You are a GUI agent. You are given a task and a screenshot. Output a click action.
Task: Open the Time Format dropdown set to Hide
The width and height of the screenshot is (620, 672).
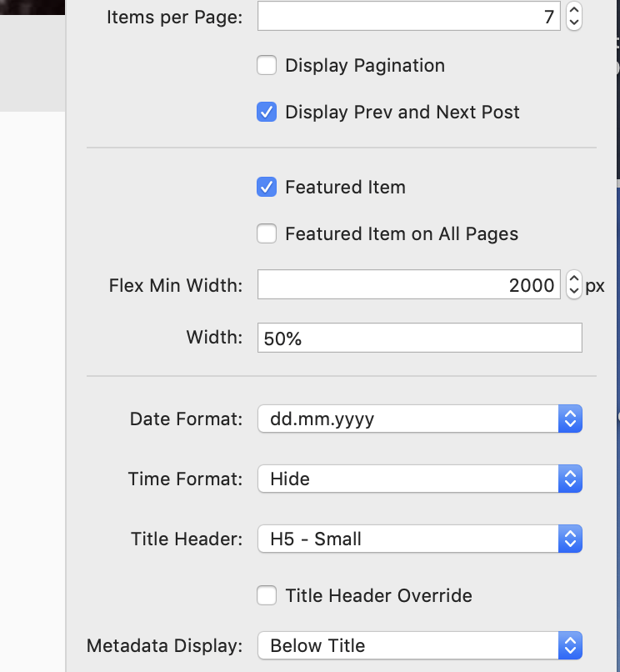coord(419,479)
